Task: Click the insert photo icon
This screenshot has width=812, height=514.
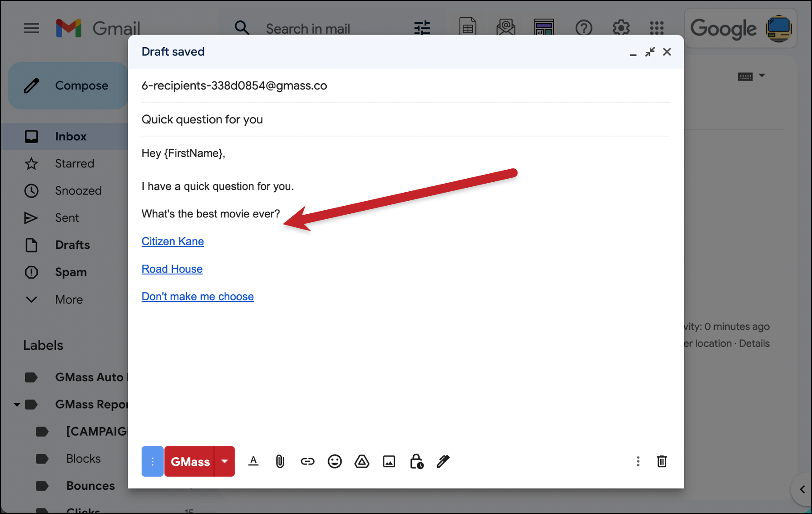Action: (389, 461)
